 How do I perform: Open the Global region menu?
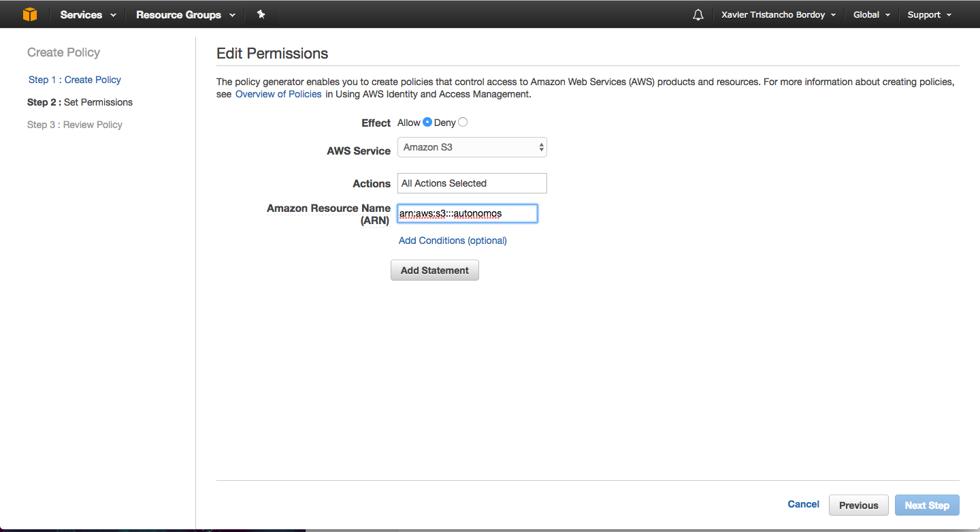[x=871, y=14]
